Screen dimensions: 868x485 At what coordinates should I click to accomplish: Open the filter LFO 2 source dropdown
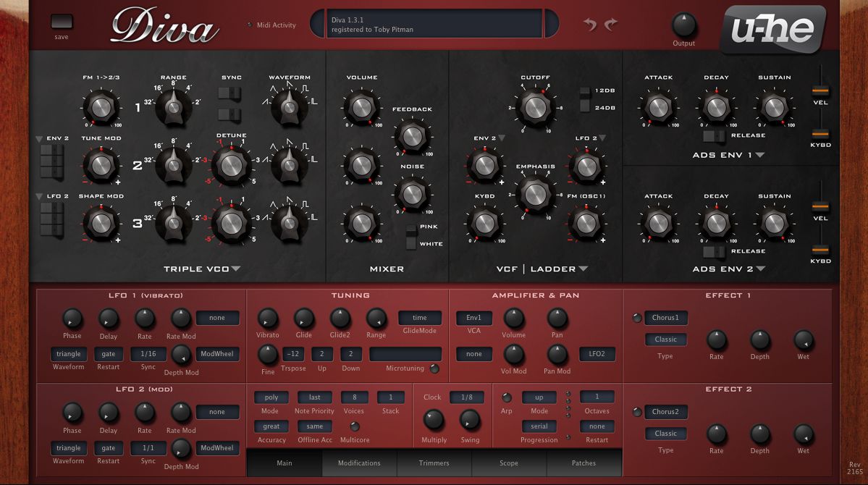(602, 138)
